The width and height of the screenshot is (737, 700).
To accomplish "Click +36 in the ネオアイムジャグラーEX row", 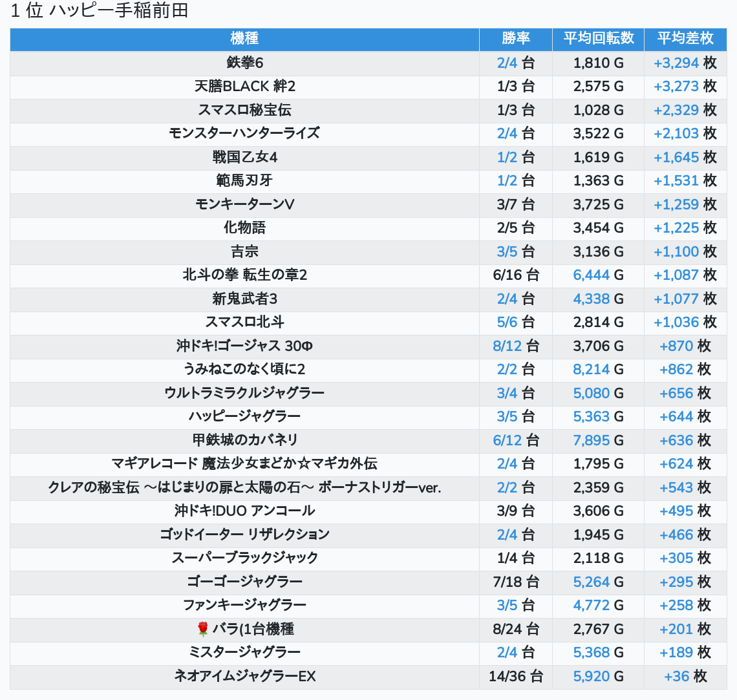I will coord(676,676).
